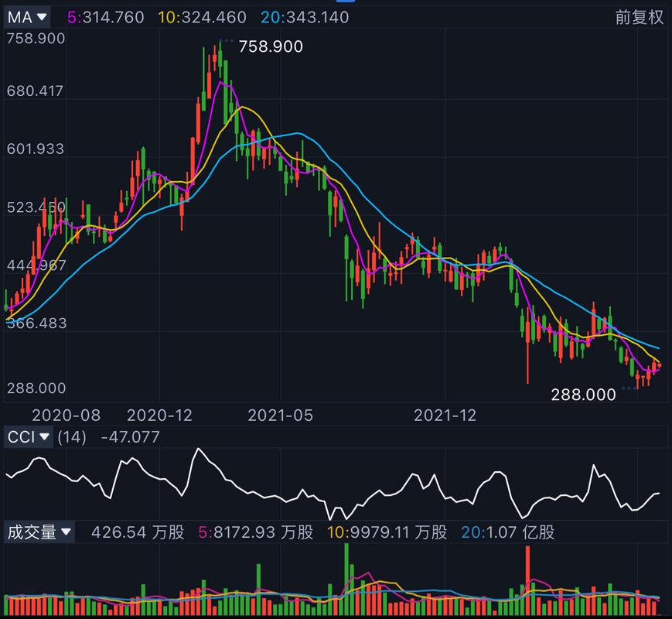Click the 288.000 lowest price marker
The image size is (672, 619).
pos(583,395)
